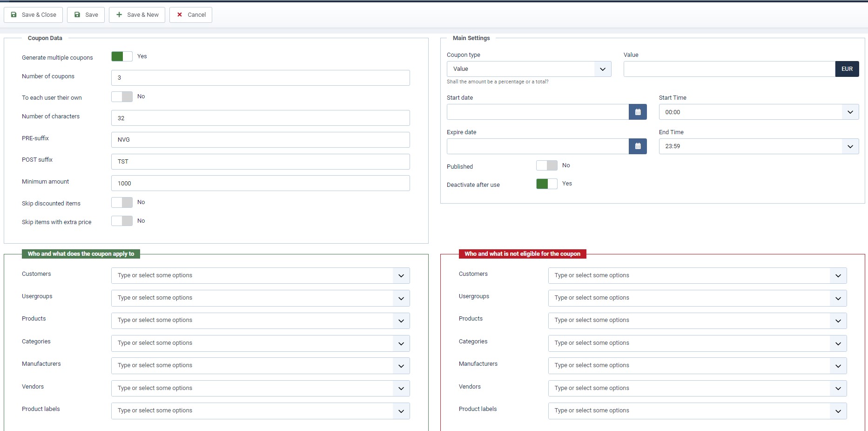Click the Save & Close button

tap(34, 15)
